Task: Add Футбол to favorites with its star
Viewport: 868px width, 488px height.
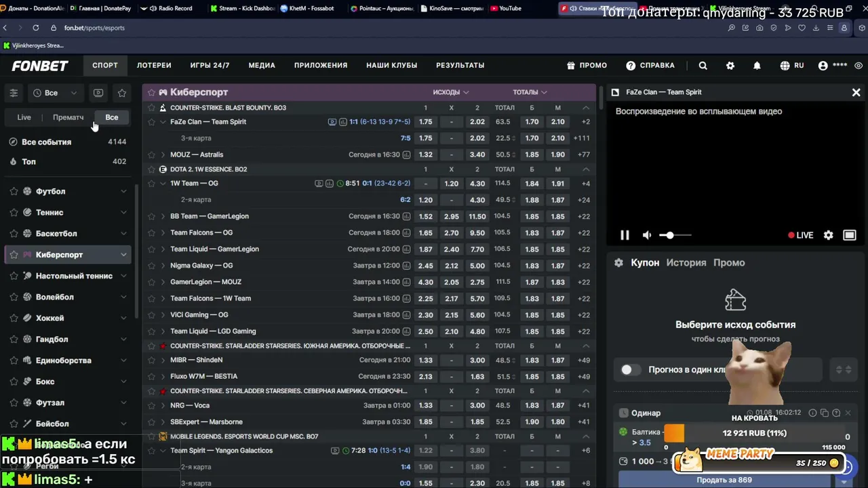Action: [14, 192]
